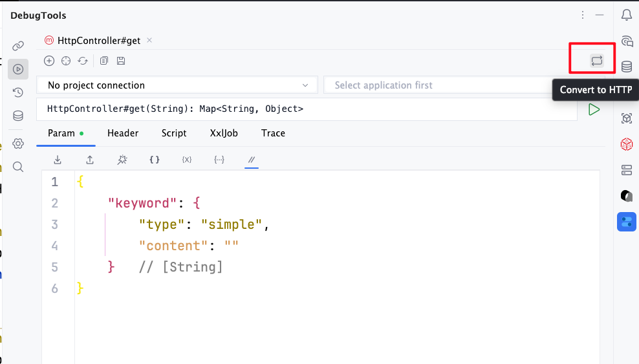Viewport: 639px width, 364px height.
Task: Click the method signature field
Action: pos(307,109)
